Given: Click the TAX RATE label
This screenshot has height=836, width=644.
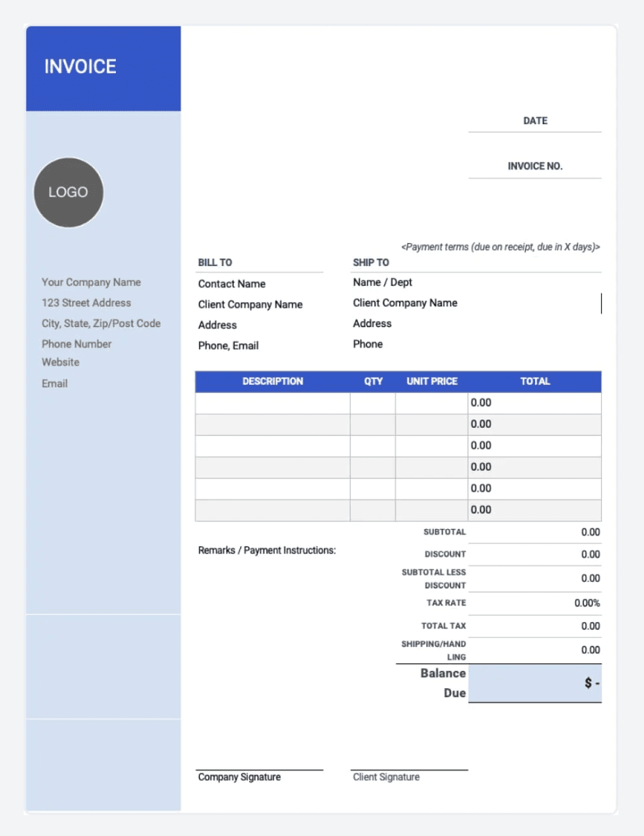Looking at the screenshot, I should click(446, 603).
